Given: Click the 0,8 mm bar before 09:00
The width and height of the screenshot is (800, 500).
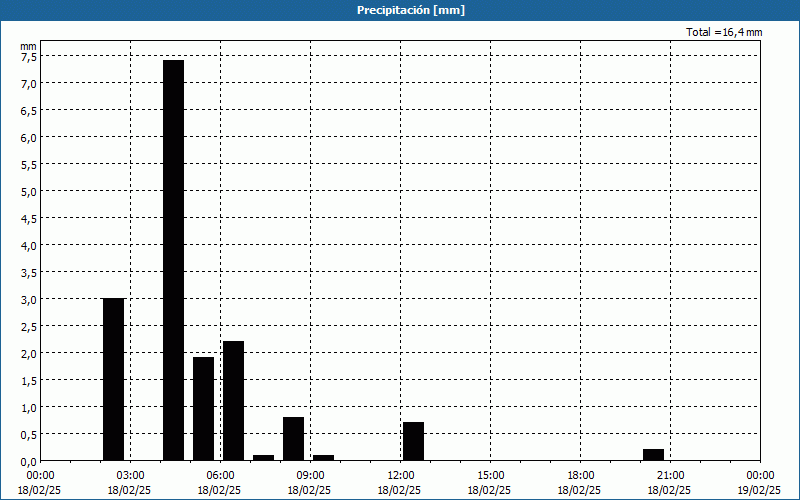Looking at the screenshot, I should pos(293,439).
